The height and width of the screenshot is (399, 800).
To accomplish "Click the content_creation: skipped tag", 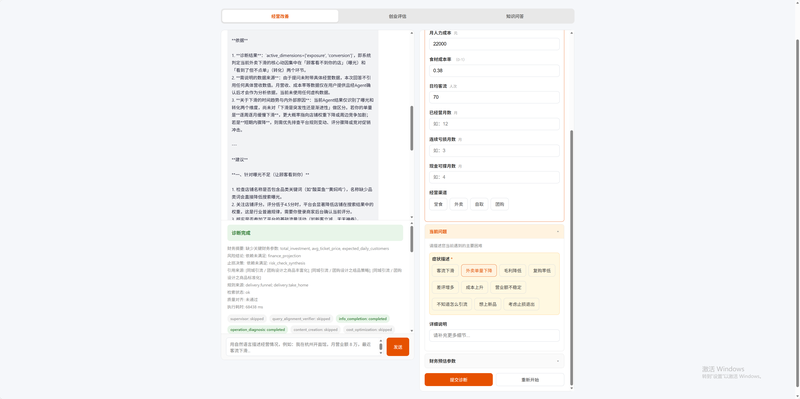I will [x=315, y=330].
